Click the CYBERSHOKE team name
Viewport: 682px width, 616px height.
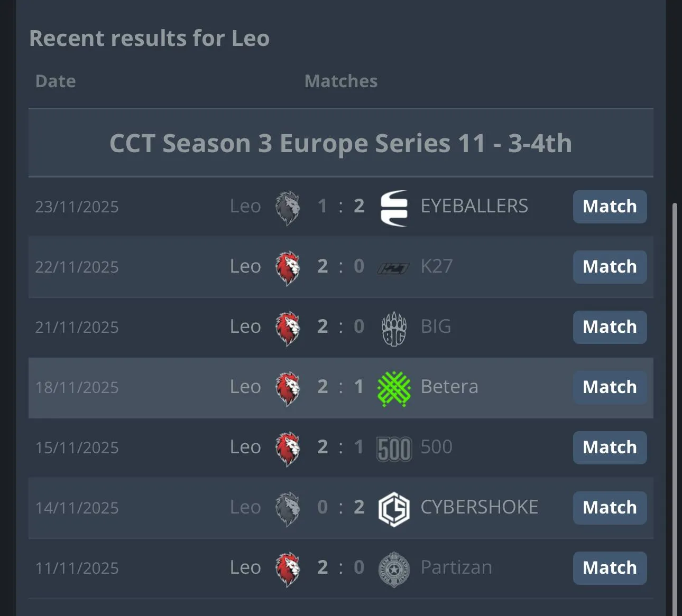click(x=479, y=507)
